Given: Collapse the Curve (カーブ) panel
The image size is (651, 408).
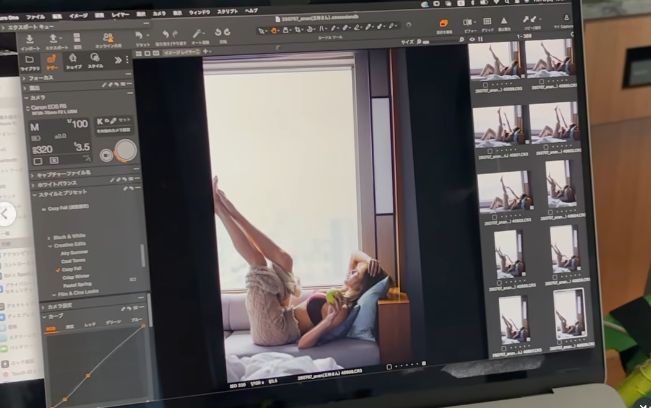Looking at the screenshot, I should tap(44, 317).
